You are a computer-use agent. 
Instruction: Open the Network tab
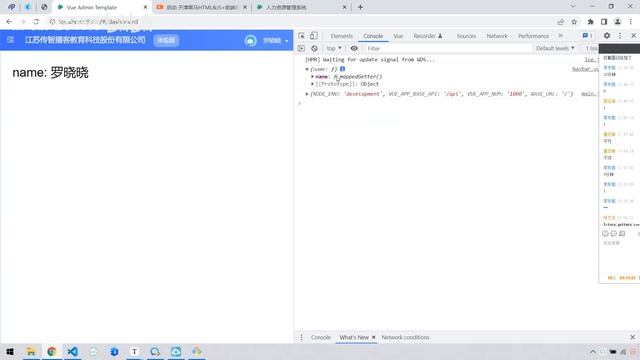(497, 36)
